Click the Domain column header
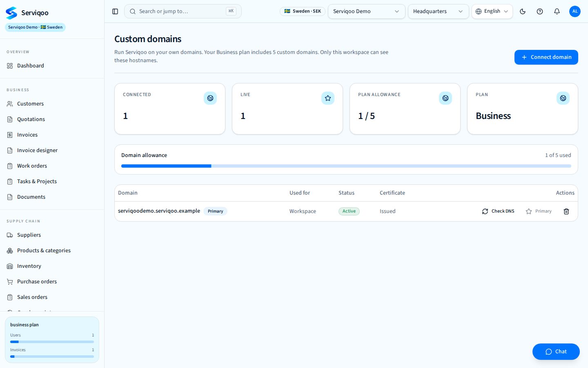The image size is (588, 368). (128, 193)
